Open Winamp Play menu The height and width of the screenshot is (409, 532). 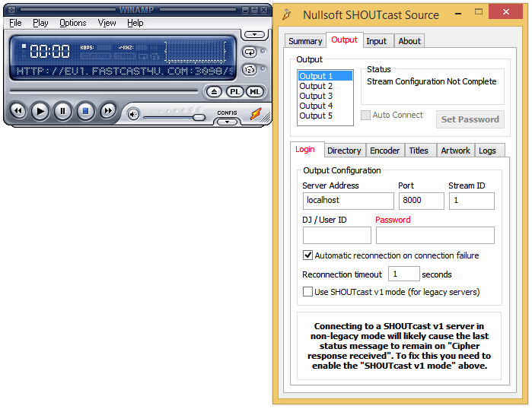(40, 23)
